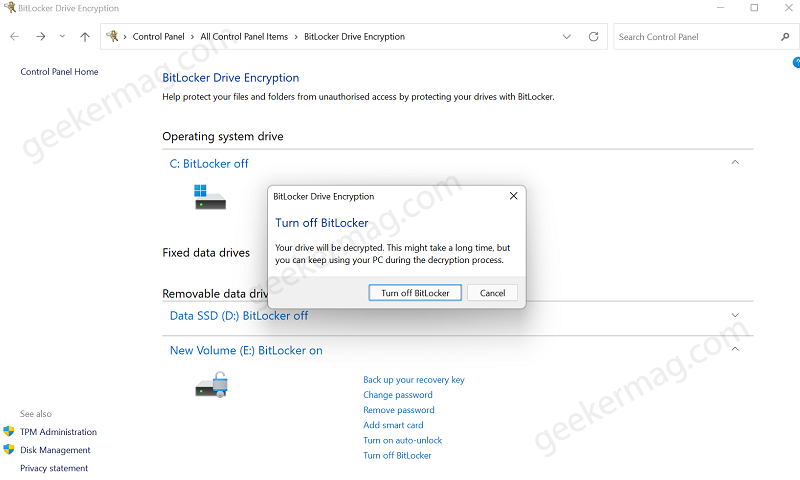Viewport: 800px width, 480px height.
Task: Open Control Panel Home link
Action: point(59,72)
